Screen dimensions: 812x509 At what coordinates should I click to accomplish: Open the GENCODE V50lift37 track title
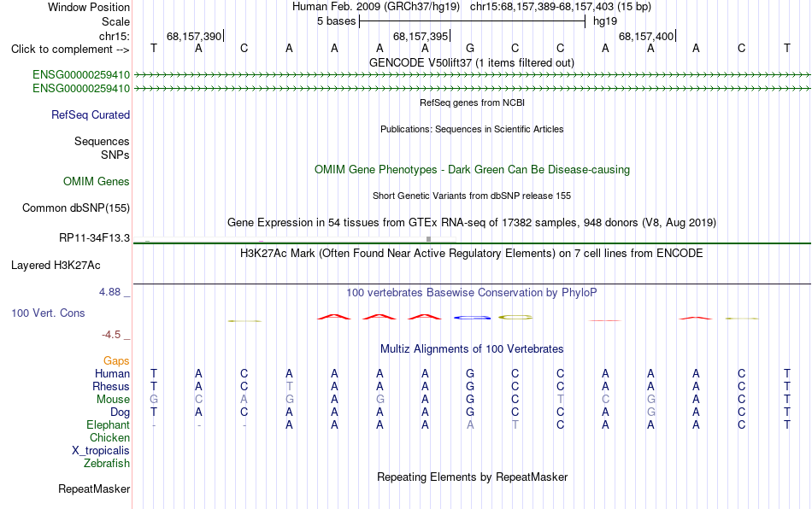472,62
